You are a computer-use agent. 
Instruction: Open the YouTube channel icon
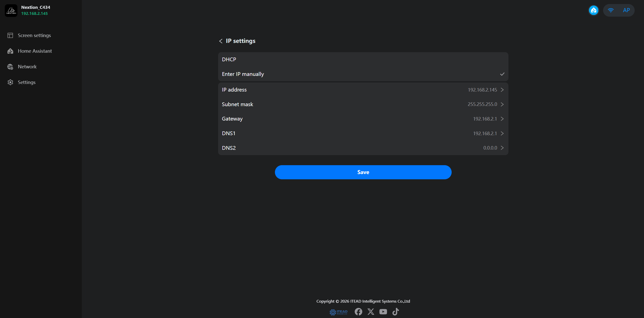(383, 312)
